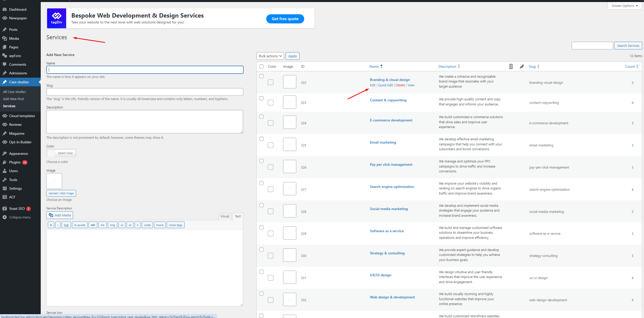Click the Newspaper theme icon
The height and width of the screenshot is (318, 644).
[5, 18]
